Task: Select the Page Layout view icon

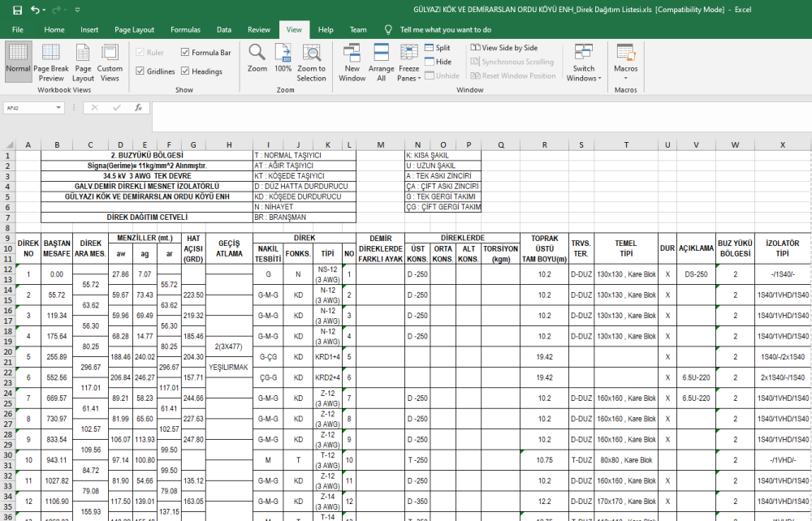Action: [x=83, y=62]
